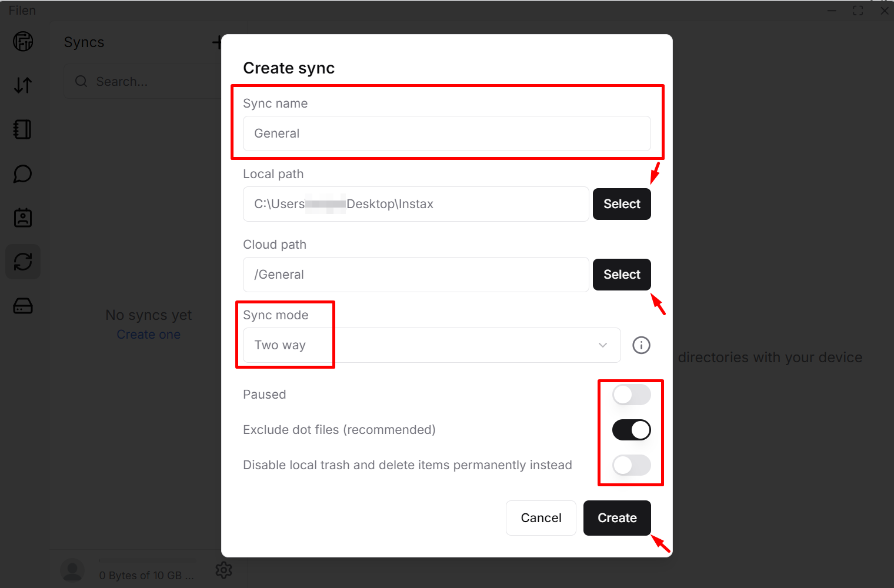Viewport: 894px width, 588px height.
Task: Open the mounts drive icon
Action: 23,306
